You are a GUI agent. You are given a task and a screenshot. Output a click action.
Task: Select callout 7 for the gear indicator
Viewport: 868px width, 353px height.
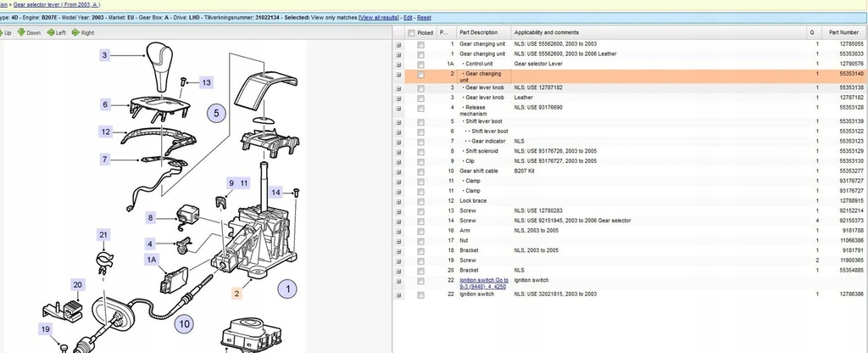point(105,160)
